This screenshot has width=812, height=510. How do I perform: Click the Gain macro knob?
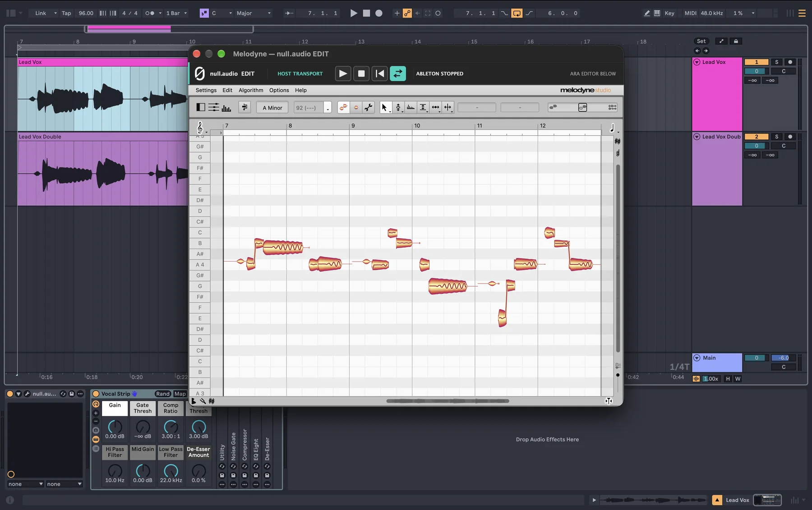115,426
